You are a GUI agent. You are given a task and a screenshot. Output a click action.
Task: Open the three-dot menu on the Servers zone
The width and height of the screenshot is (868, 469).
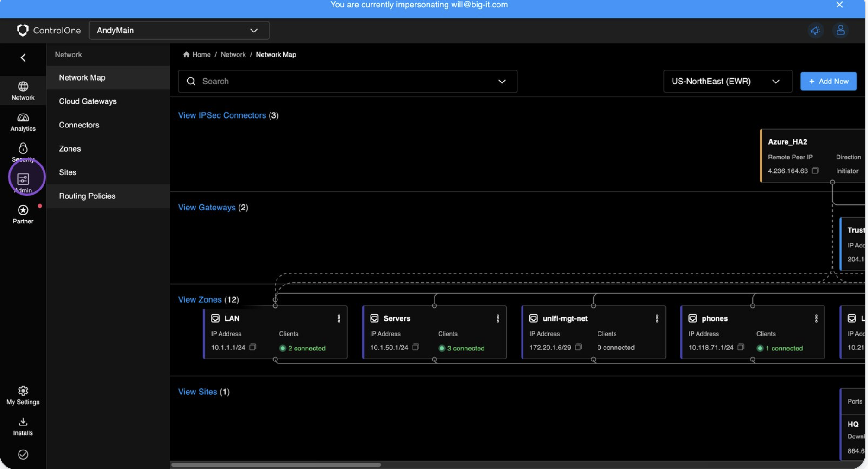tap(498, 318)
